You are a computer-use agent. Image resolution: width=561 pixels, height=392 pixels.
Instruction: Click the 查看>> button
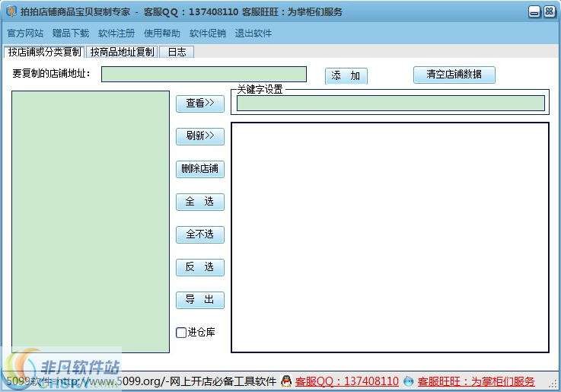coord(200,104)
